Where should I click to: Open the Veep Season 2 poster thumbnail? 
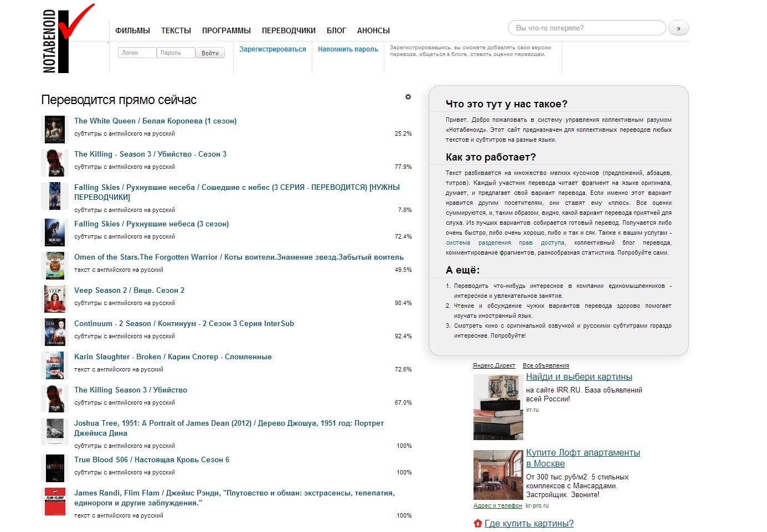(x=55, y=299)
